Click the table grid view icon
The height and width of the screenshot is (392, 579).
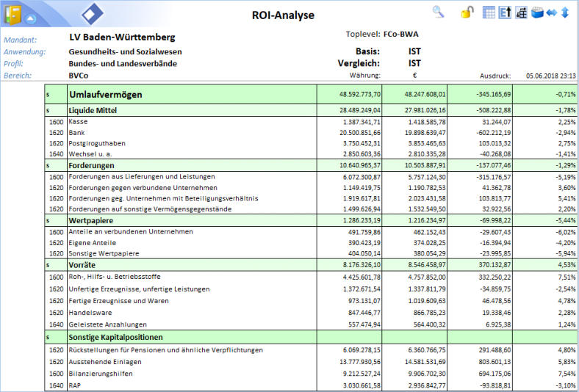click(x=489, y=12)
